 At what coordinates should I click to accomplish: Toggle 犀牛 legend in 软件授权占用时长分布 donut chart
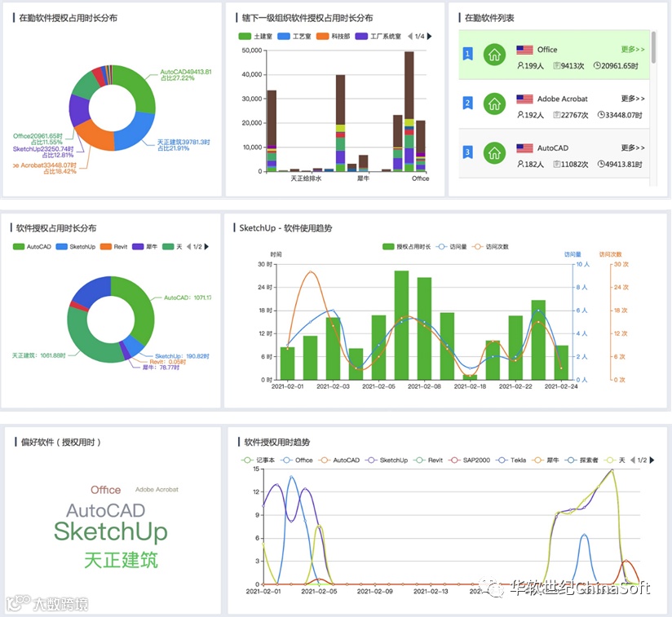145,247
